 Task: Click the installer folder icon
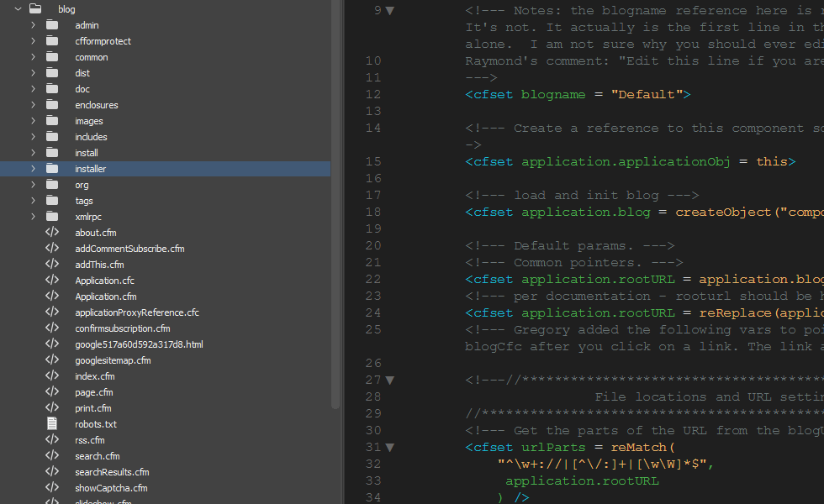52,169
